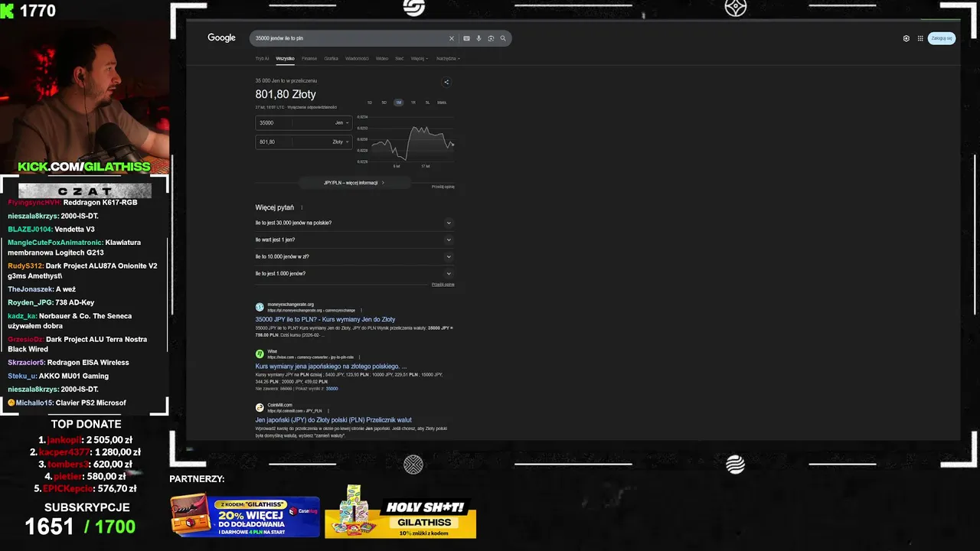Image resolution: width=980 pixels, height=551 pixels.
Task: Click top donor 'jankopl' entry
Action: (x=86, y=440)
